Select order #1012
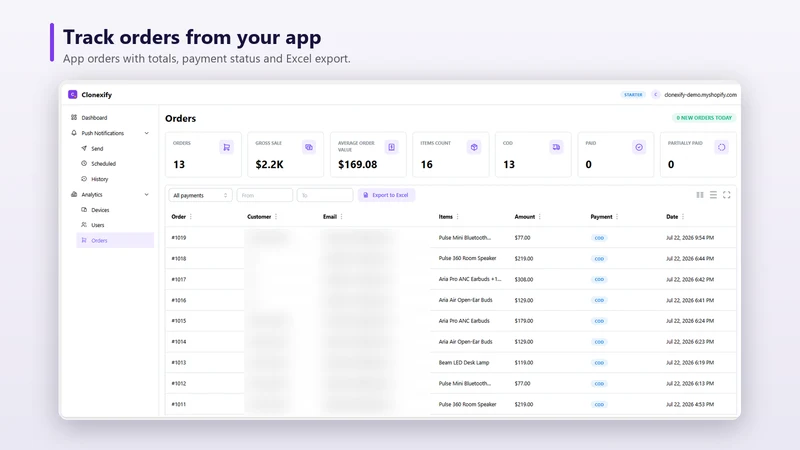800x450 pixels. coord(179,384)
